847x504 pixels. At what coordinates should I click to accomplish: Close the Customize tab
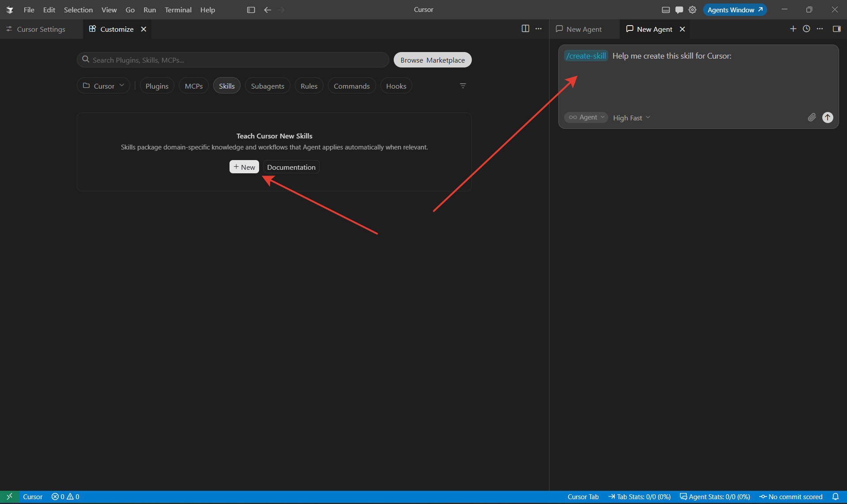143,29
